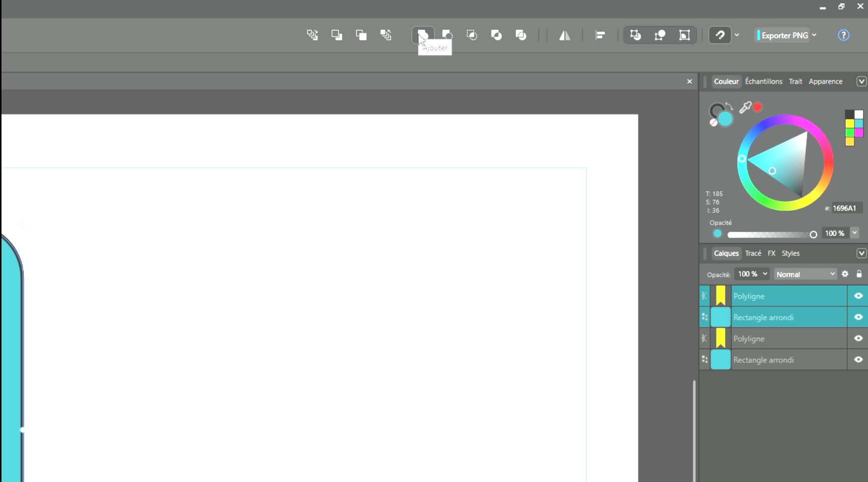This screenshot has width=868, height=482.
Task: Switch to the Échantillons tab
Action: pos(763,81)
